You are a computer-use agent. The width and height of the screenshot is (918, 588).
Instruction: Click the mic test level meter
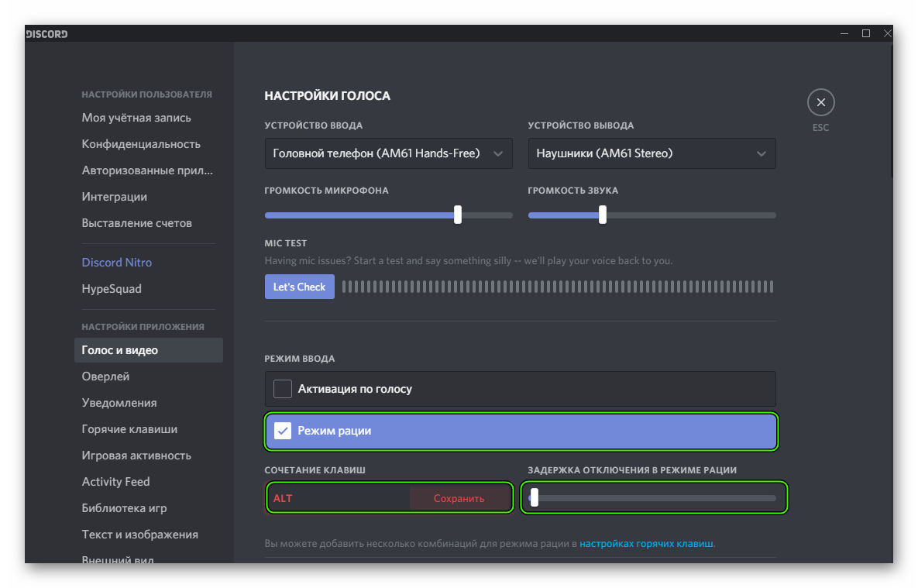click(557, 287)
